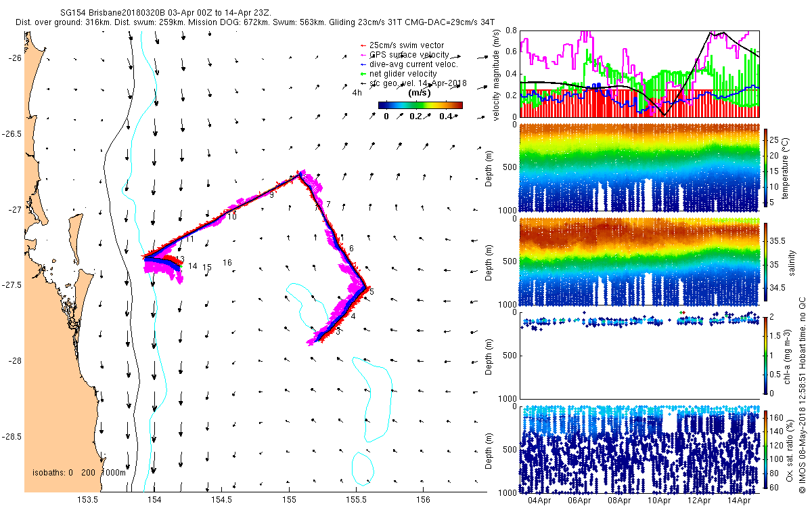Click the '34.5' tick on salinity colorbar
This screenshot has height=508, width=812.
777,288
